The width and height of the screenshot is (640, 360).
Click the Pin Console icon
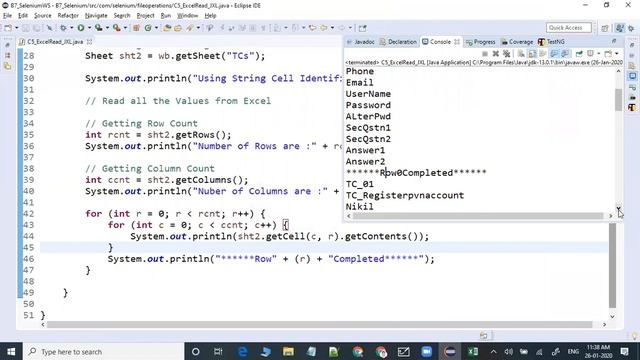click(x=579, y=53)
